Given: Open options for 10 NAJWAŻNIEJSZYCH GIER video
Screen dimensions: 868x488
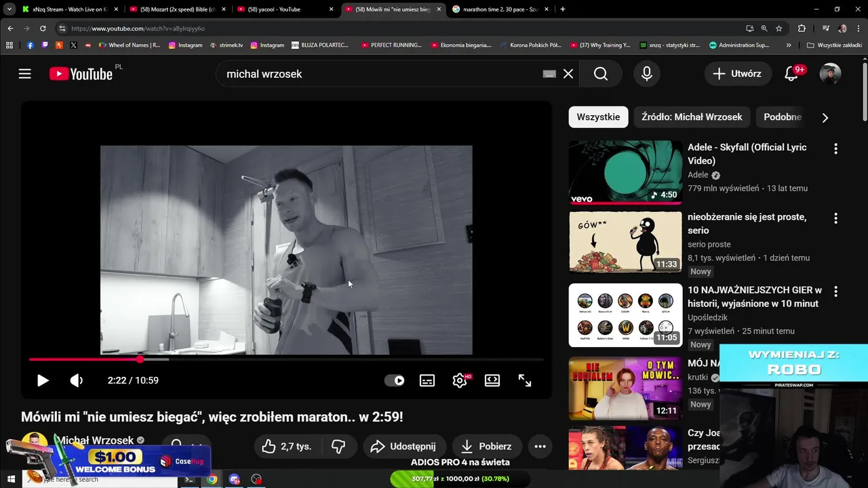Looking at the screenshot, I should click(835, 291).
